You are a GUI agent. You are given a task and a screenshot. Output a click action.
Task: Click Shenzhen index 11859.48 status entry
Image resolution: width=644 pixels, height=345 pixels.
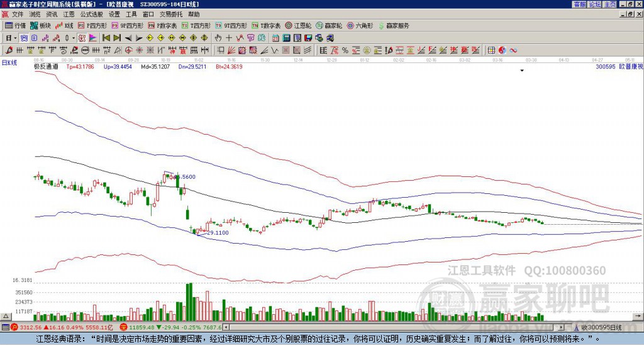tap(171, 327)
